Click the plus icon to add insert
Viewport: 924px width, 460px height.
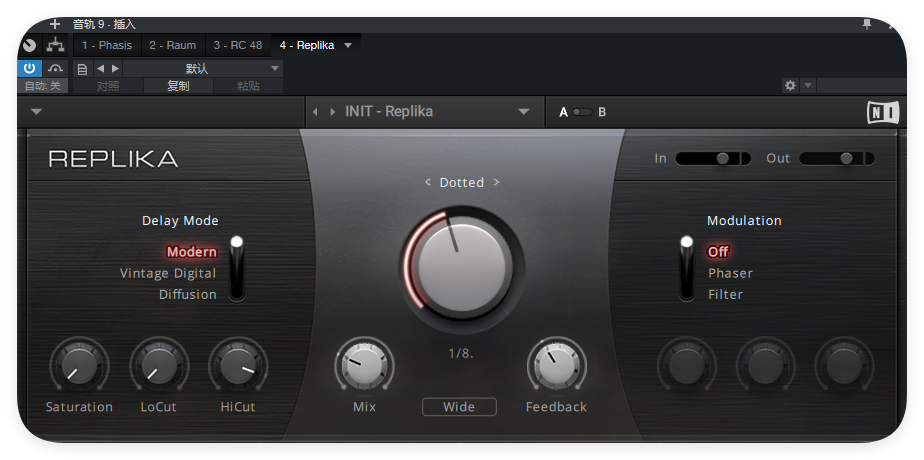point(55,24)
